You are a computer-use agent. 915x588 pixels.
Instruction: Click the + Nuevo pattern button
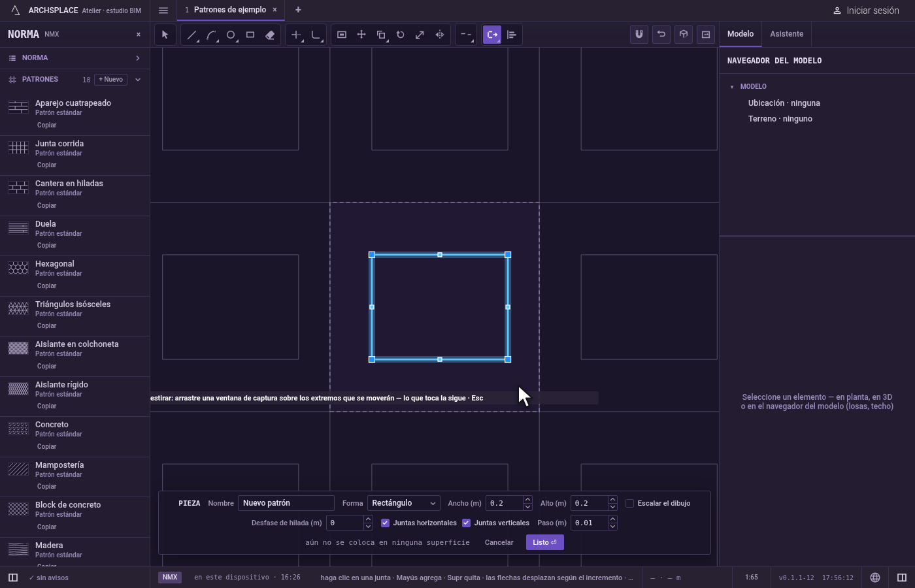tap(111, 80)
